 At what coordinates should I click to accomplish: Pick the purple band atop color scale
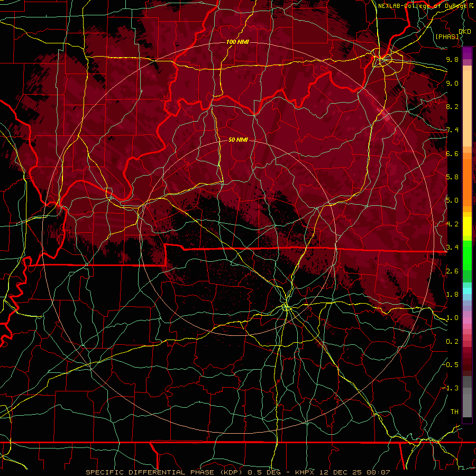click(x=467, y=53)
